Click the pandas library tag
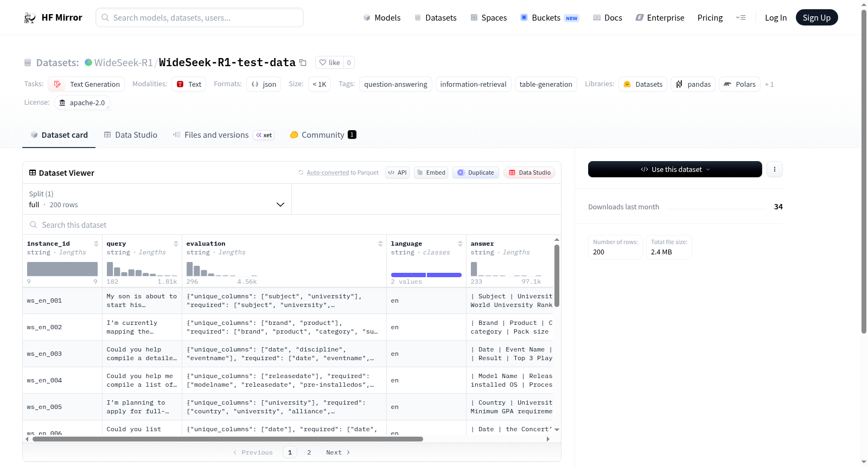Viewport: 868px width, 467px height. [x=693, y=84]
